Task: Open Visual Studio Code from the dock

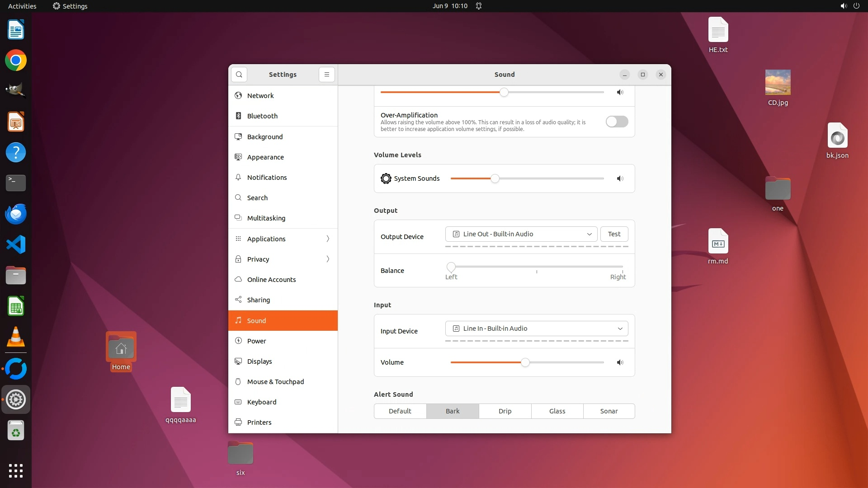Action: tap(16, 244)
